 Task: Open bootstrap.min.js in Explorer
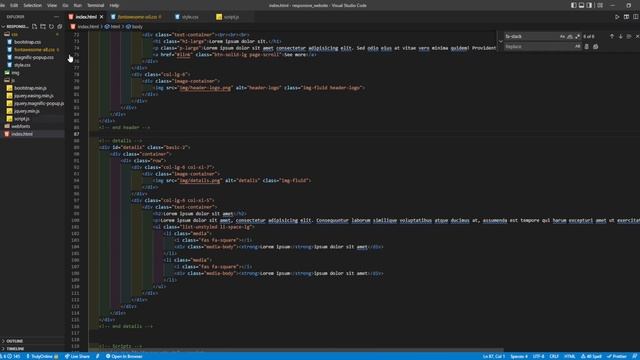click(x=30, y=88)
